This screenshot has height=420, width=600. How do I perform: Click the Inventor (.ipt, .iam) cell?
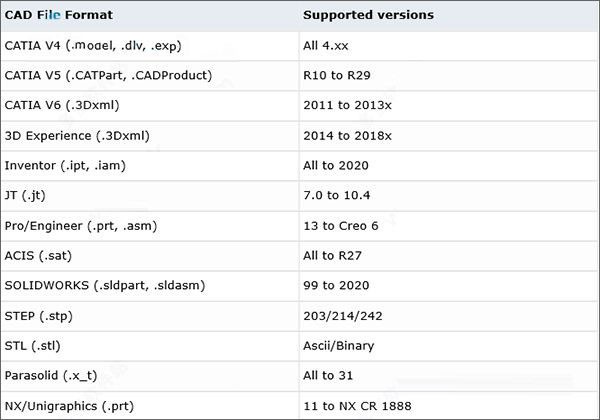tap(78, 165)
